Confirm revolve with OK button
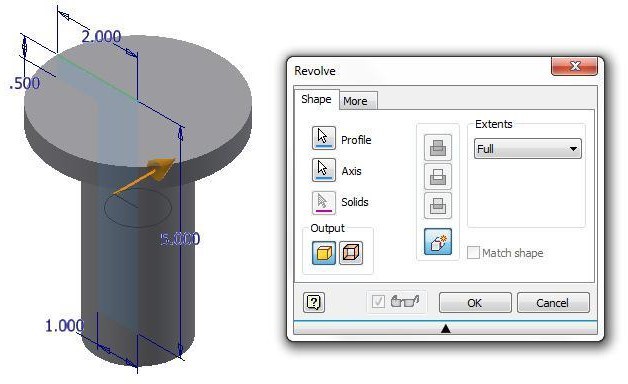Image resolution: width=628 pixels, height=384 pixels. (475, 303)
